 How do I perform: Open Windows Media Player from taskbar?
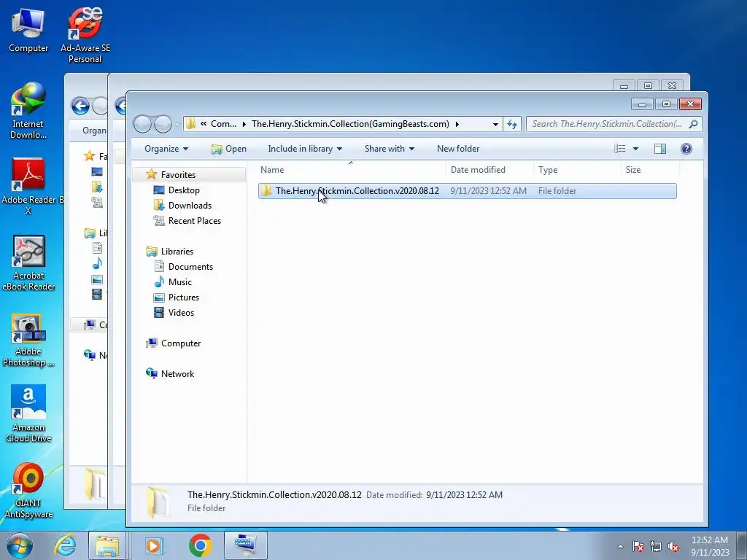[x=153, y=545]
